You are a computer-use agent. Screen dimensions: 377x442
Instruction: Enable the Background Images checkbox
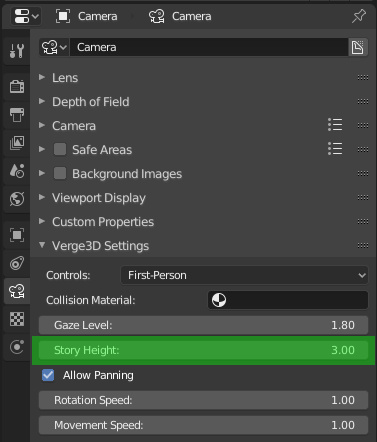tap(60, 173)
